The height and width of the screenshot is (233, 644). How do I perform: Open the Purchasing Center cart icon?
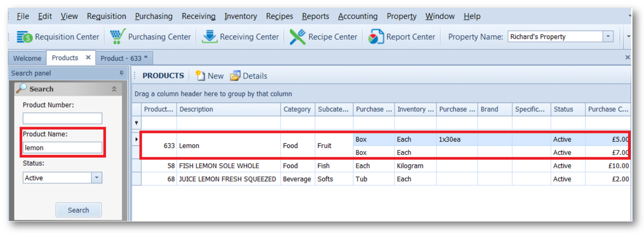(x=117, y=36)
